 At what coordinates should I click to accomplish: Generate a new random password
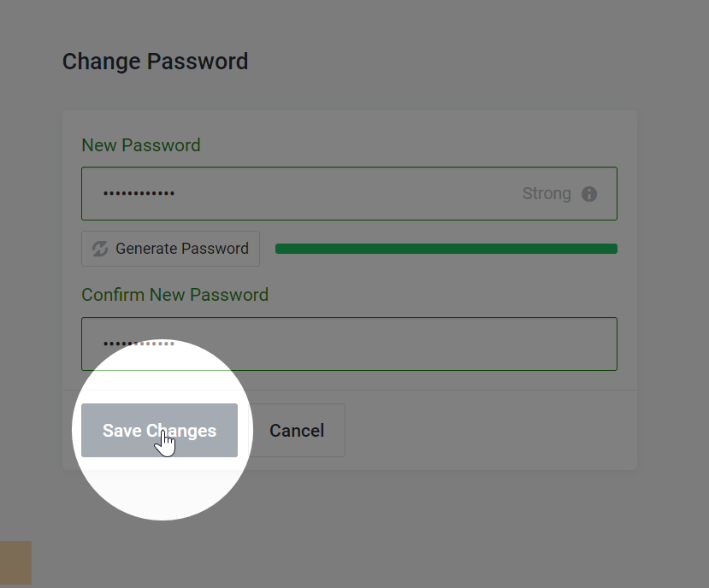click(x=170, y=249)
